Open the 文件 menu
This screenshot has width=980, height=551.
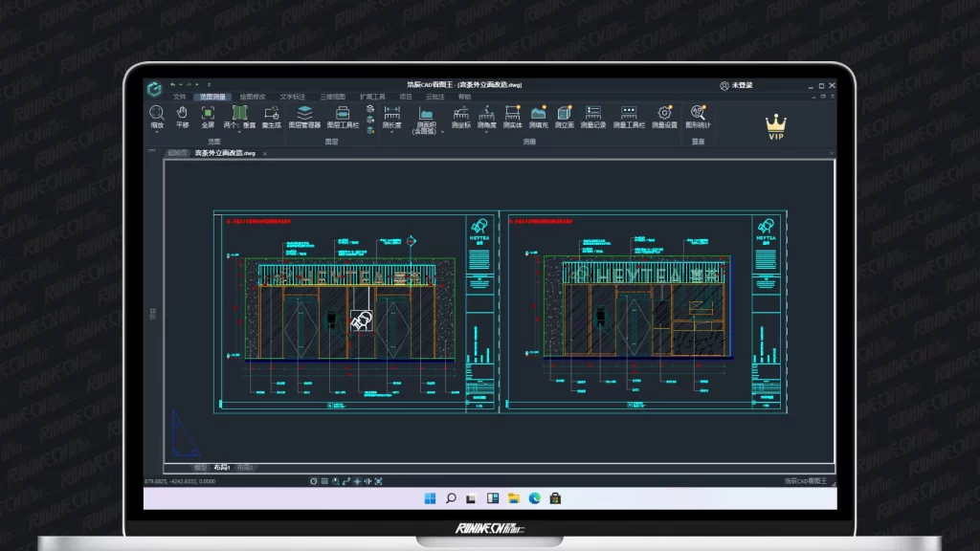click(179, 97)
